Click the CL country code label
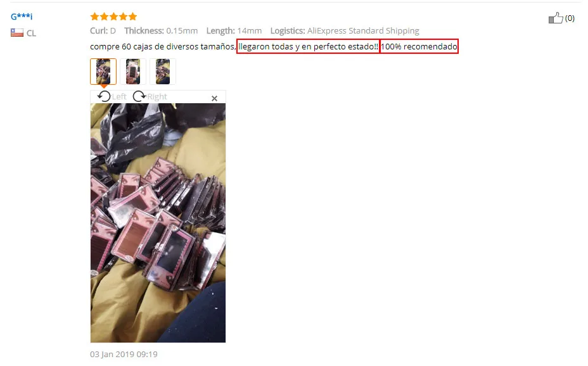Viewport: 588px width, 366px height. (x=31, y=34)
